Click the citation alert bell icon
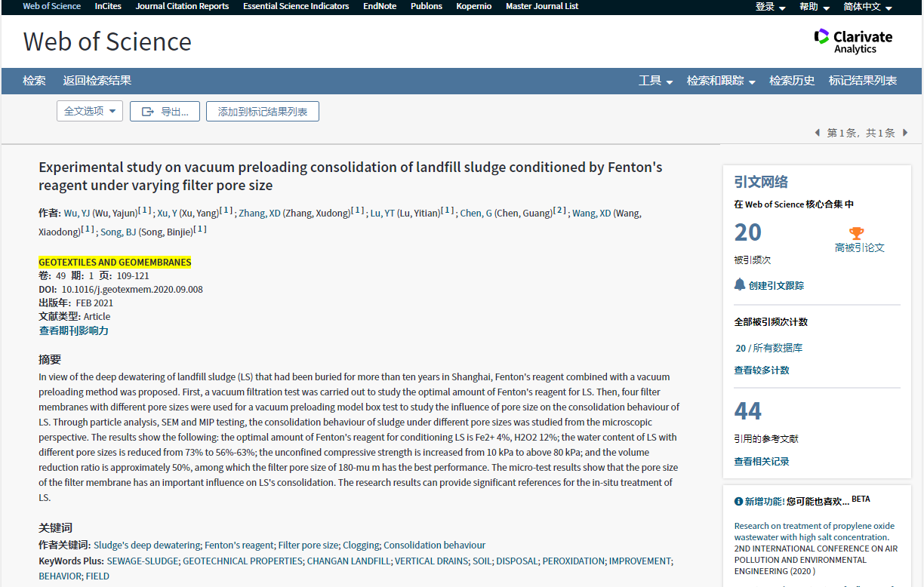924x587 pixels. pyautogui.click(x=740, y=284)
